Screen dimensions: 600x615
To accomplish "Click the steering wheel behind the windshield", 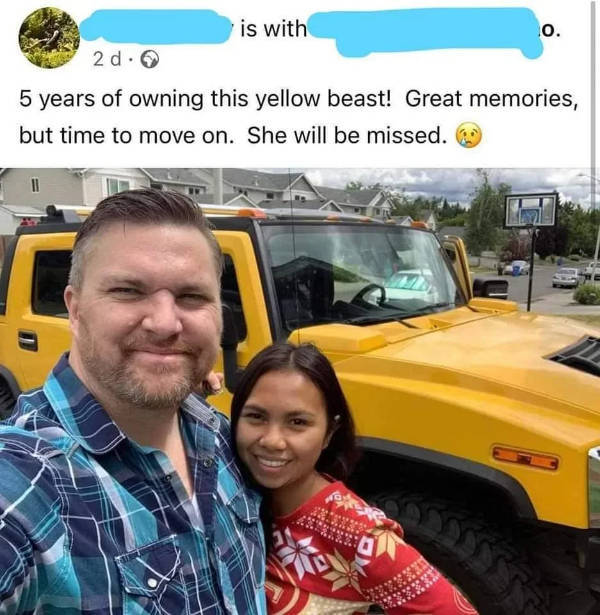I will click(369, 295).
